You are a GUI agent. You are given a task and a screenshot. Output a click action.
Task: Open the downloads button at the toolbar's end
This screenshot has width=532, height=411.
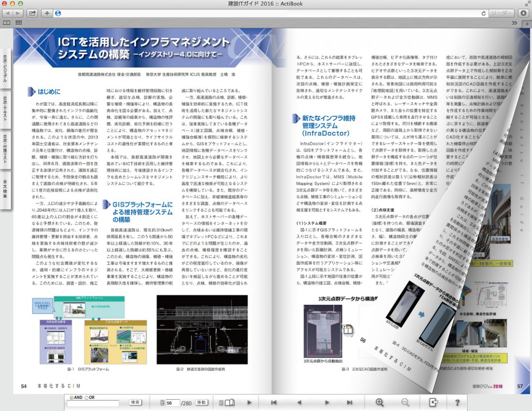click(524, 13)
